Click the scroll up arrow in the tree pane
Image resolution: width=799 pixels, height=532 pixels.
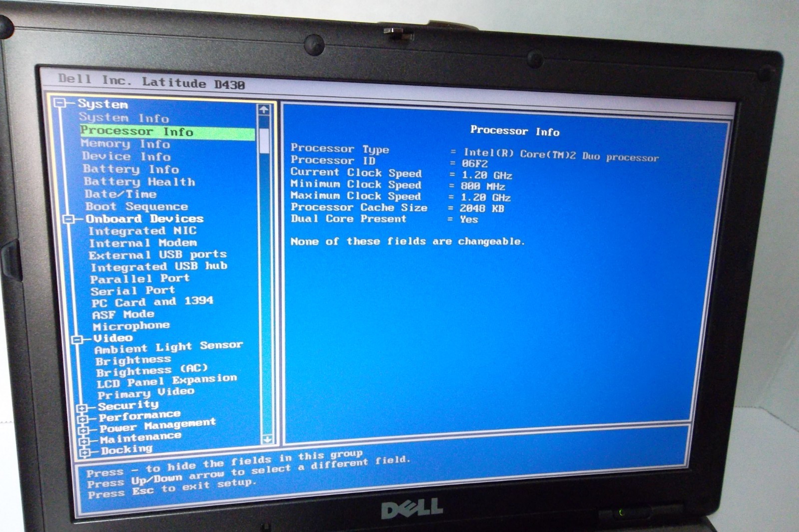264,109
